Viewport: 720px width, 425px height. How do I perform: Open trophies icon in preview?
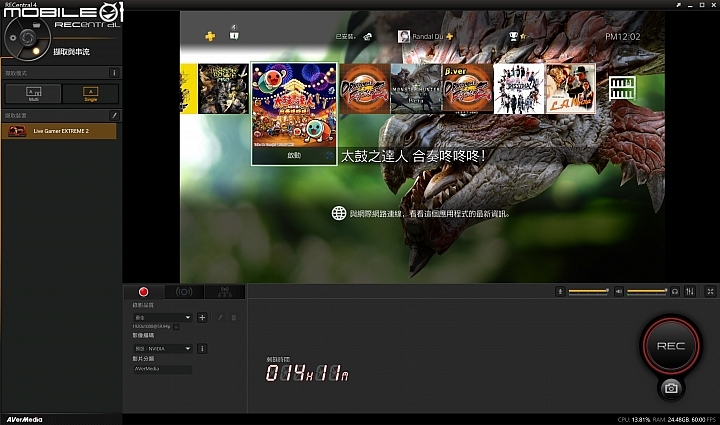click(x=513, y=36)
